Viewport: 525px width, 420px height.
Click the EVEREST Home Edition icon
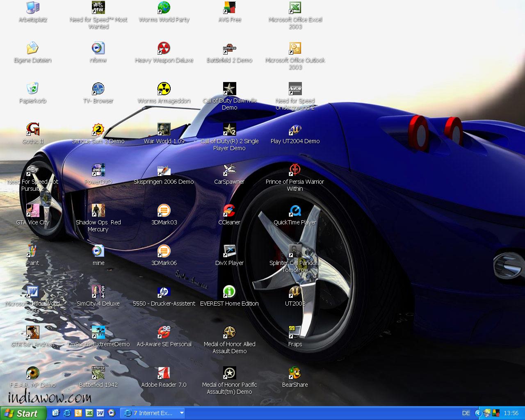(229, 292)
